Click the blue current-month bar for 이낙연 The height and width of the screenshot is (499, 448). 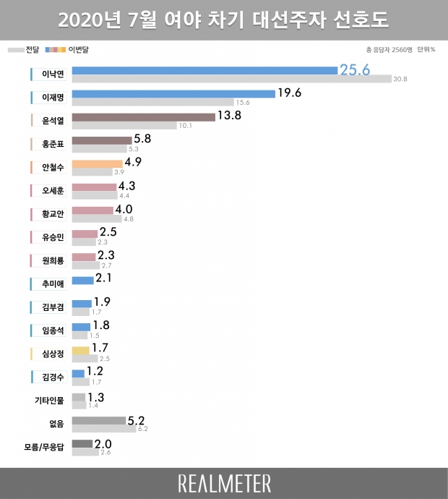coord(204,71)
